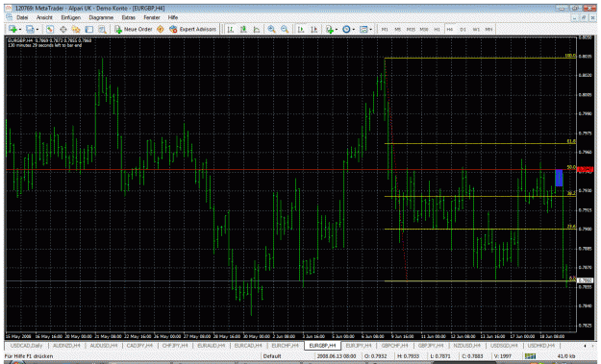Expand the new chart dropdown arrow
Image resolution: width=601 pixels, height=364 pixels.
click(19, 30)
